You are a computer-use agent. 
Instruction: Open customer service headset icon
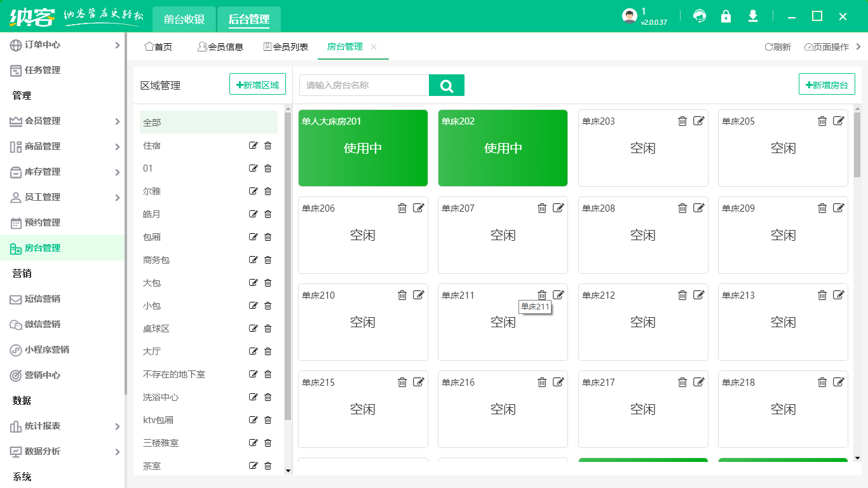point(700,17)
